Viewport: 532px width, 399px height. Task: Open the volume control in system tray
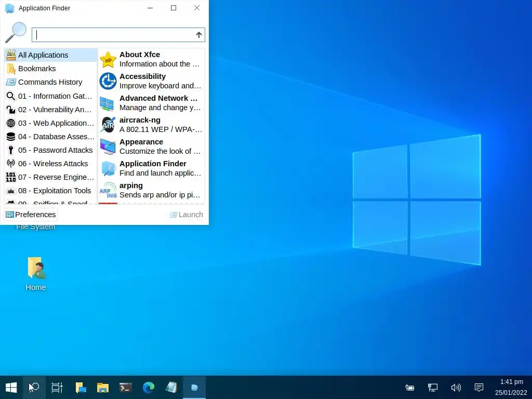tap(456, 388)
